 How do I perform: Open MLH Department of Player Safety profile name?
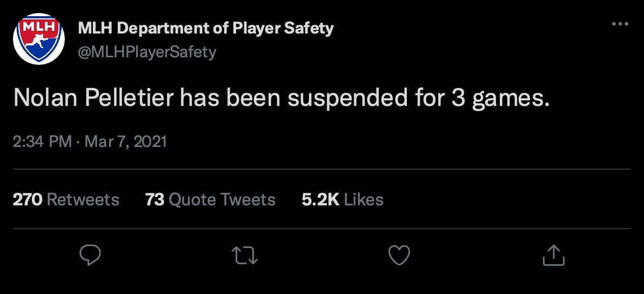click(x=206, y=28)
